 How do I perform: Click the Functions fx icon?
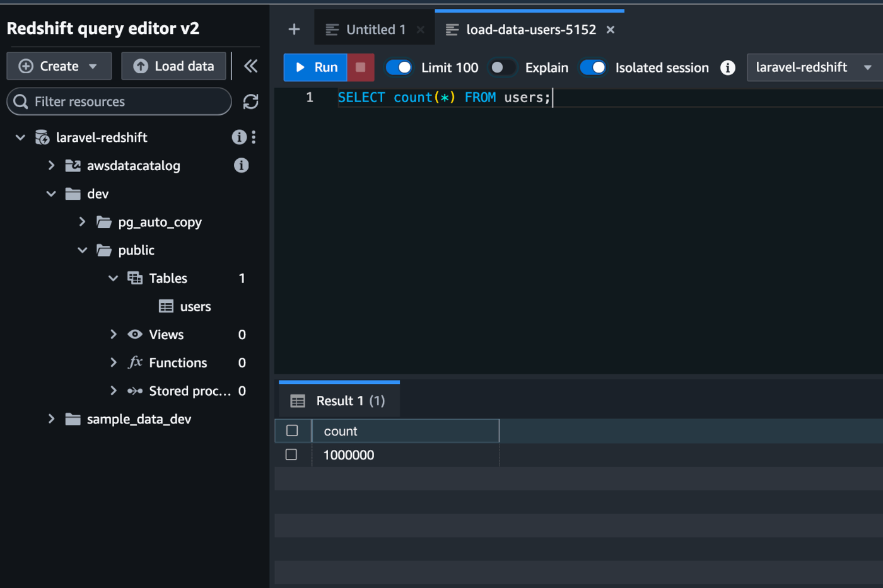click(x=135, y=362)
